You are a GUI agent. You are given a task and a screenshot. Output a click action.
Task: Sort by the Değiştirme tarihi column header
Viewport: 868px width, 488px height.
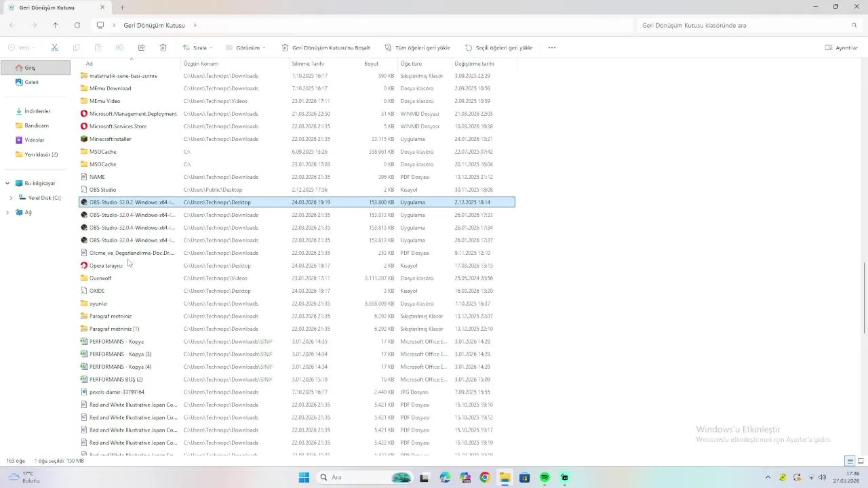pos(485,64)
